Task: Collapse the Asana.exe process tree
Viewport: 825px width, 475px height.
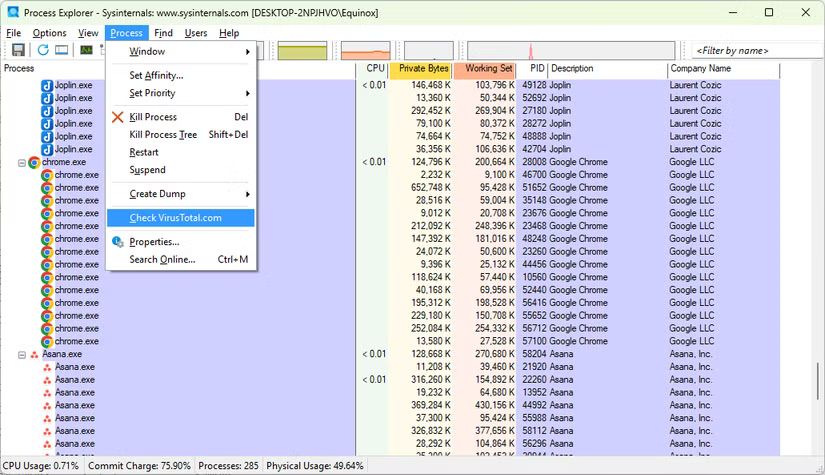Action: coord(21,354)
